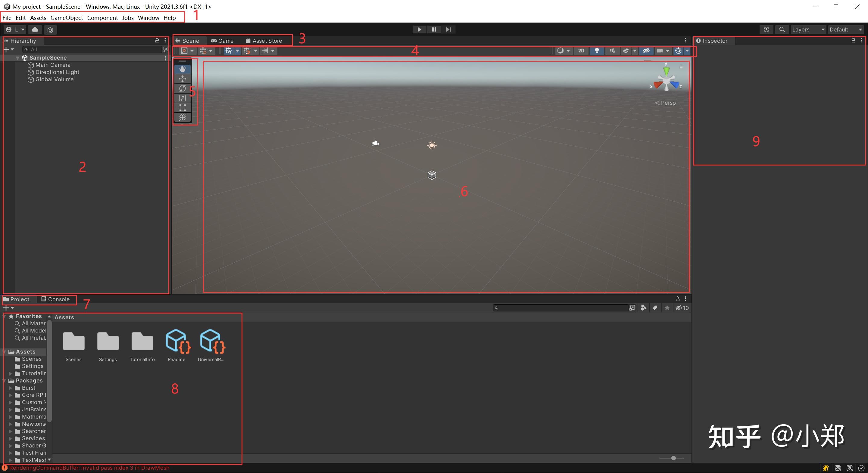Toggle 2D view mode
868x473 pixels.
(581, 51)
